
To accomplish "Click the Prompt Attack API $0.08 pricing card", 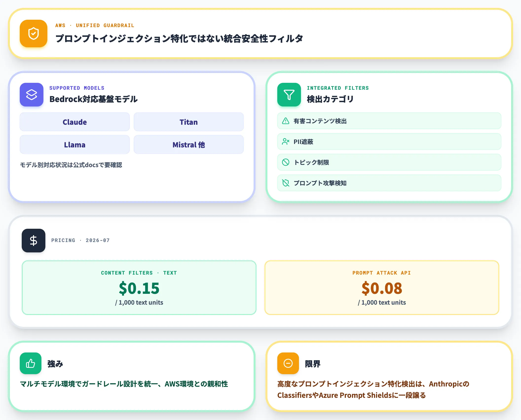I will pos(382,288).
